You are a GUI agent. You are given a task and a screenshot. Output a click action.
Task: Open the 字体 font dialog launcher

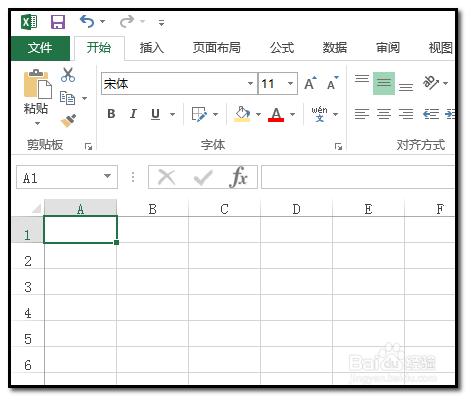tap(338, 146)
